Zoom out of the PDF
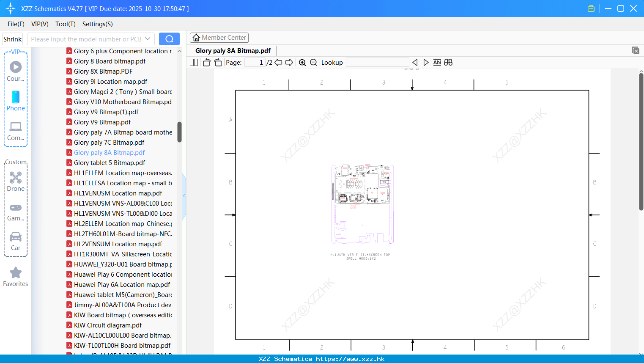The height and width of the screenshot is (363, 644). tap(313, 62)
